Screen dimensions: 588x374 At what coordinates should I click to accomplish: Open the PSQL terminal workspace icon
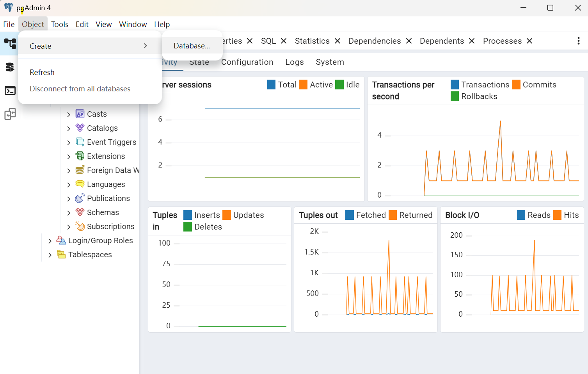[x=10, y=91]
